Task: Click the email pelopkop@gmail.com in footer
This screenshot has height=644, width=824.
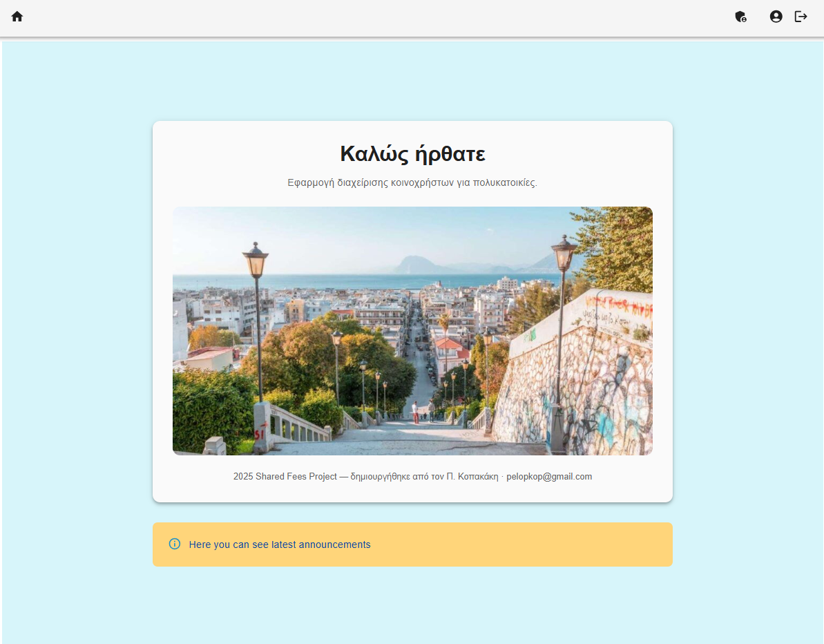Action: coord(549,477)
